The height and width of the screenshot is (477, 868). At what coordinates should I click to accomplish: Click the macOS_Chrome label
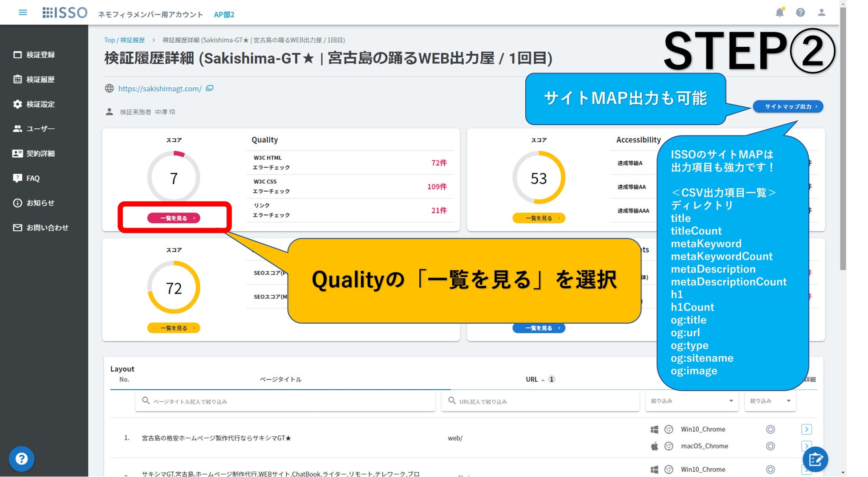pyautogui.click(x=704, y=446)
